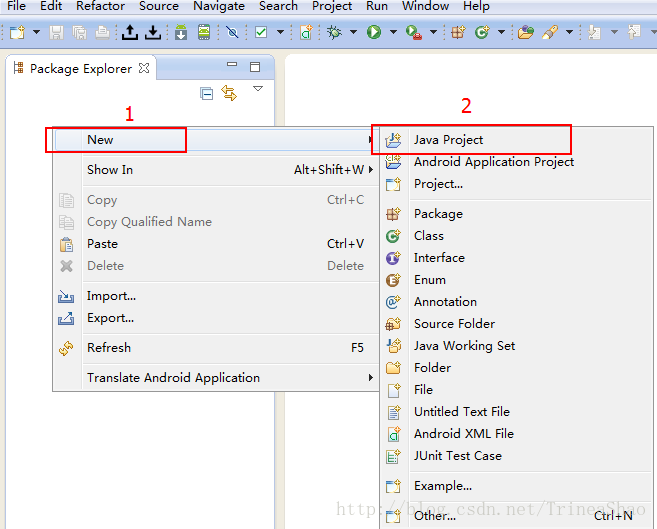This screenshot has height=529, width=657.
Task: Click the Android lint checkmark icon
Action: tap(261, 32)
